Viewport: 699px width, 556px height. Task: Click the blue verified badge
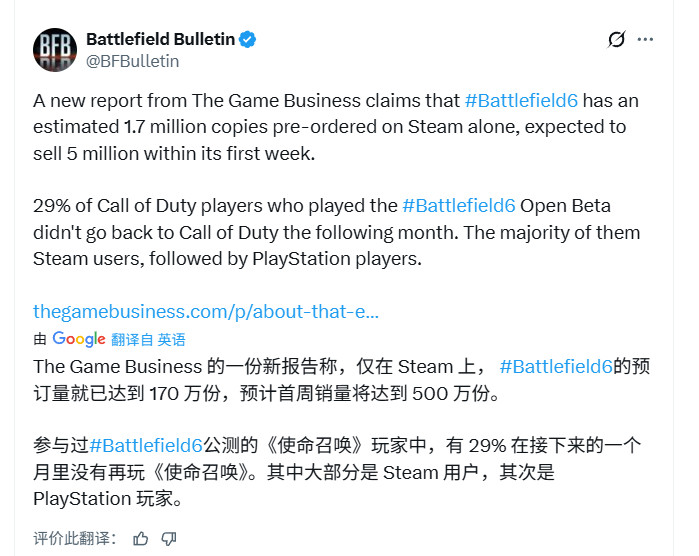[x=249, y=40]
